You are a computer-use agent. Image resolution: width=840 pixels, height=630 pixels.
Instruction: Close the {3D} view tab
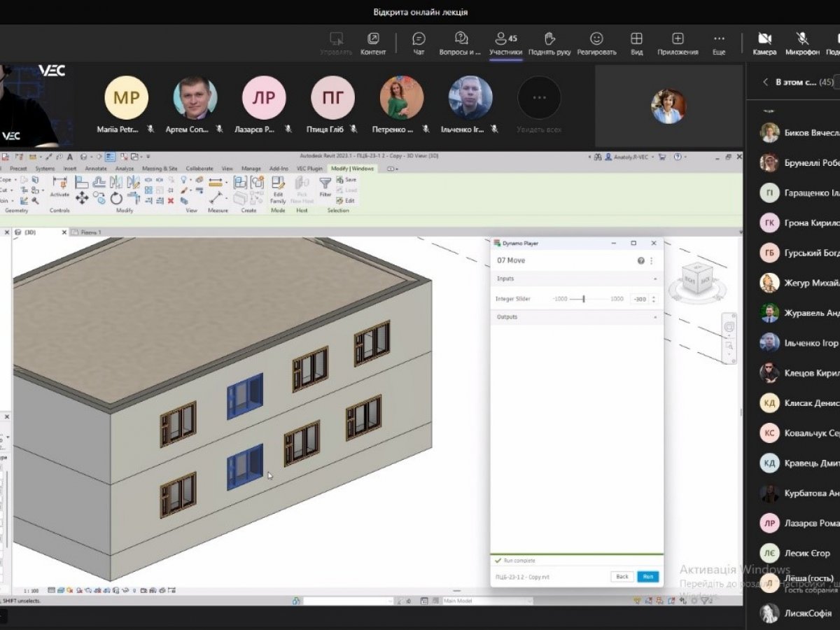[64, 232]
